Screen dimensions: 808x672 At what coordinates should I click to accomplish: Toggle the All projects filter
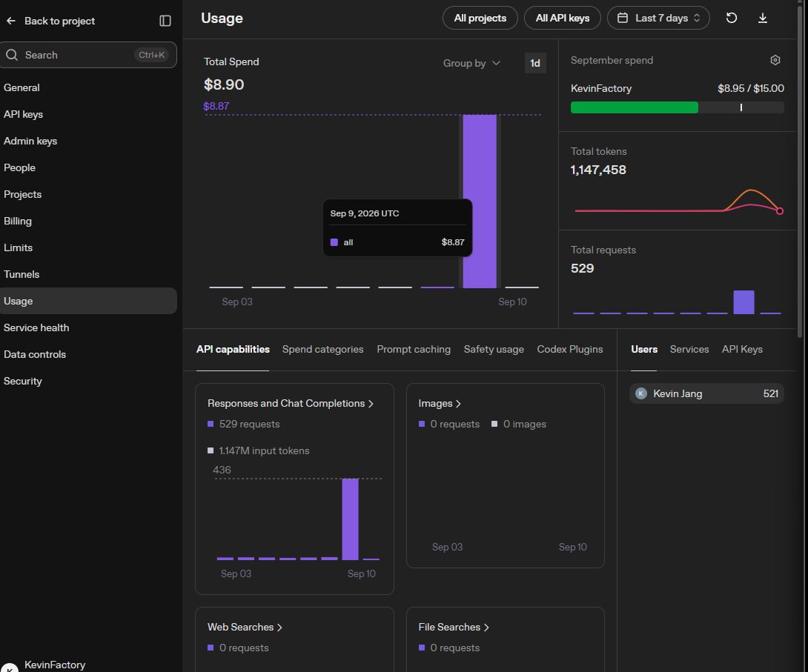coord(480,18)
